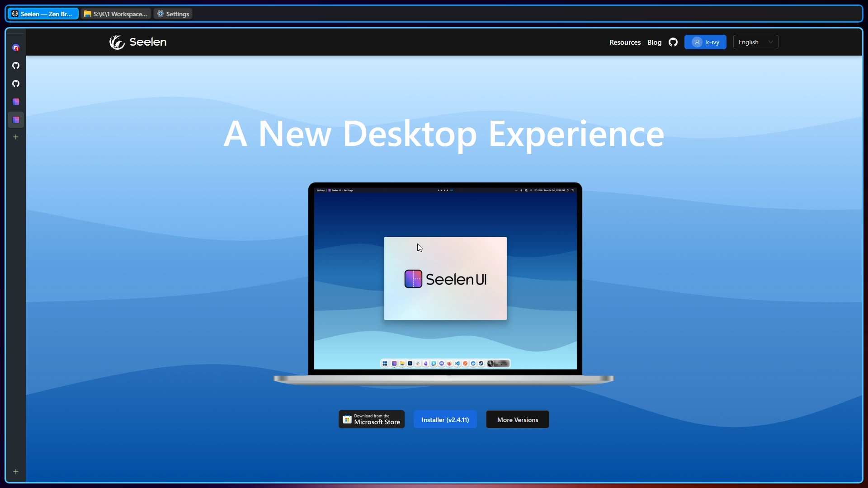Open Settings from the title bar
Image resolution: width=868 pixels, height=488 pixels.
click(x=173, y=14)
